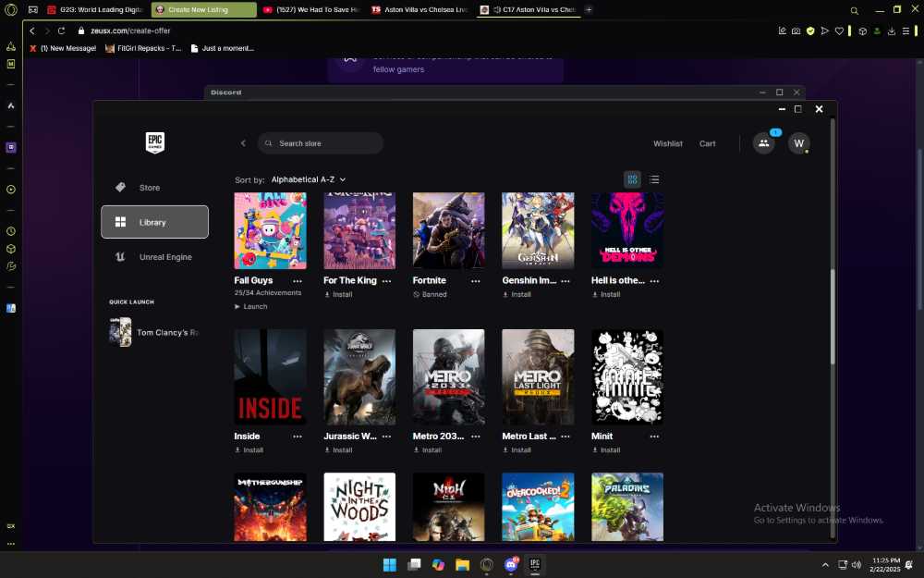
Task: Open the three-dot menu for For The King
Action: click(x=386, y=281)
